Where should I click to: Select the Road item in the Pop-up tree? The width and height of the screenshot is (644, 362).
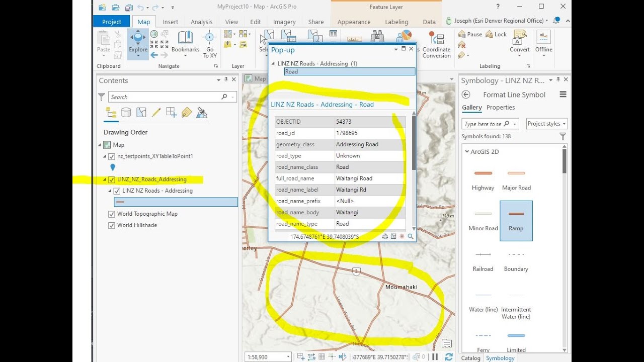tap(350, 72)
